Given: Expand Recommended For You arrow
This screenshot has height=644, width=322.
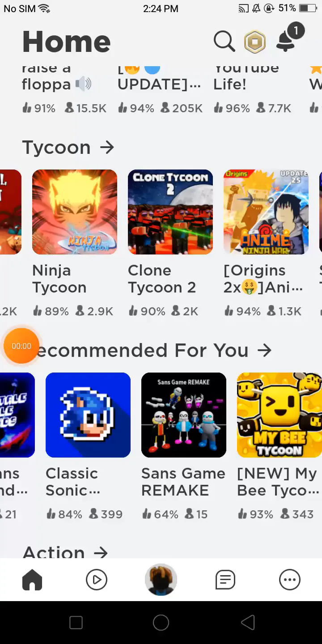Looking at the screenshot, I should pyautogui.click(x=265, y=350).
